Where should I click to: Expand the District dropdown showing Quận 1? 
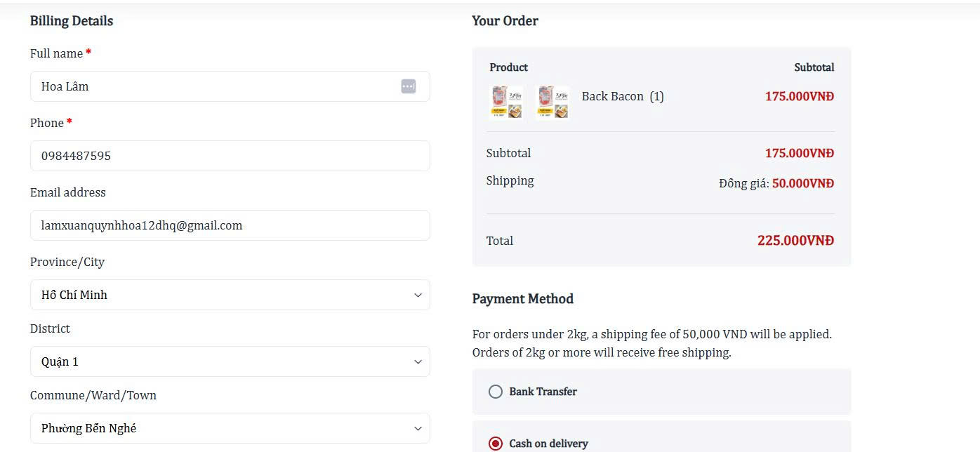point(230,361)
